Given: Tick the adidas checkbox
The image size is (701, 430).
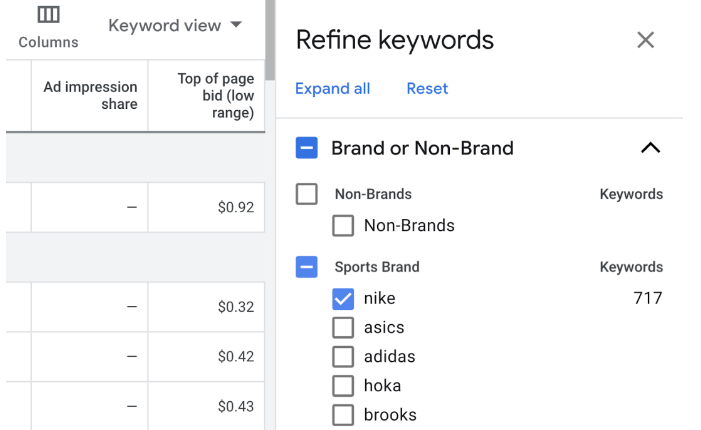Looking at the screenshot, I should pyautogui.click(x=343, y=357).
